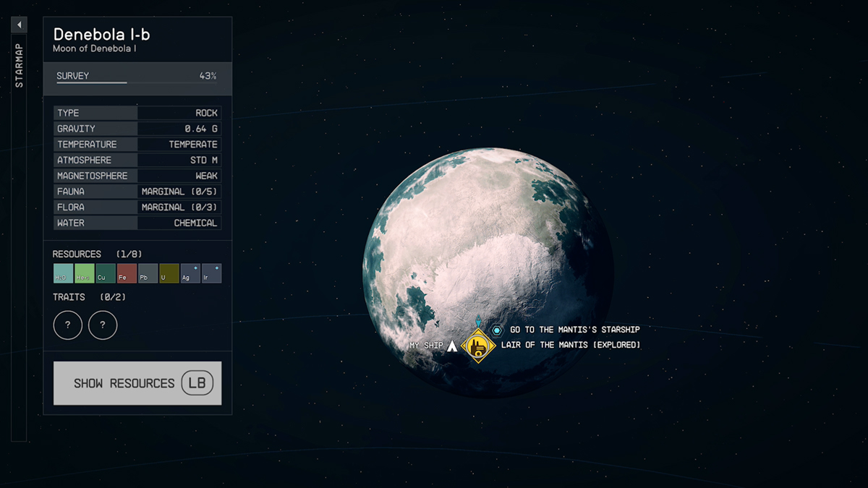
Task: Select the U uranium resource tile
Action: tap(169, 273)
